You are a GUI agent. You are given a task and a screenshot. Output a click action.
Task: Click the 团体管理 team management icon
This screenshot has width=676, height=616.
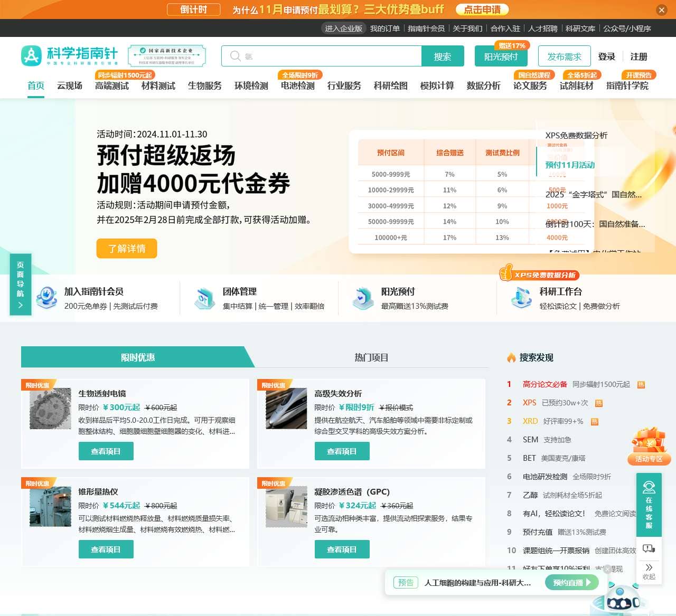tap(205, 298)
